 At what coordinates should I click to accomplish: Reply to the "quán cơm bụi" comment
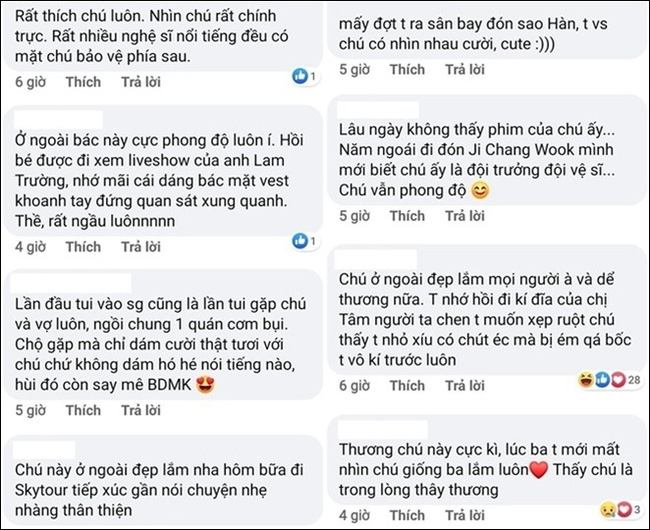pyautogui.click(x=142, y=410)
